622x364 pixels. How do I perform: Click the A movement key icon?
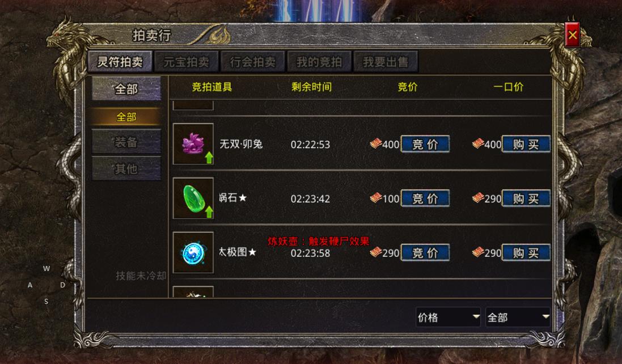29,285
